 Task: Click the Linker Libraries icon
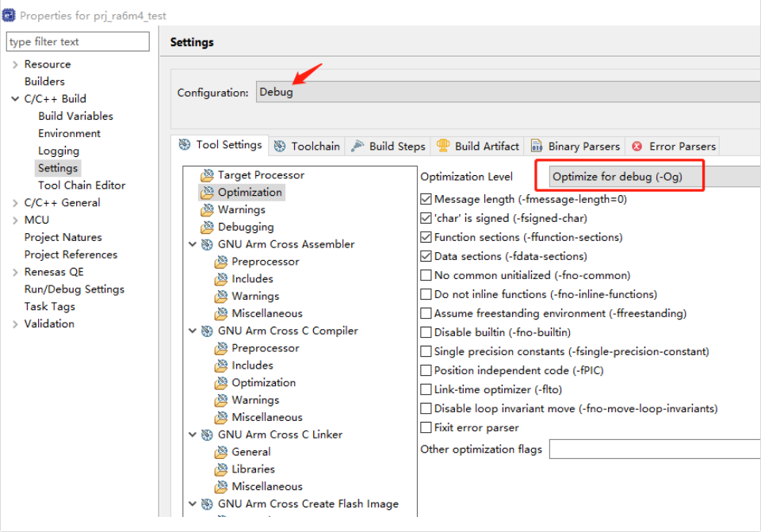(221, 469)
